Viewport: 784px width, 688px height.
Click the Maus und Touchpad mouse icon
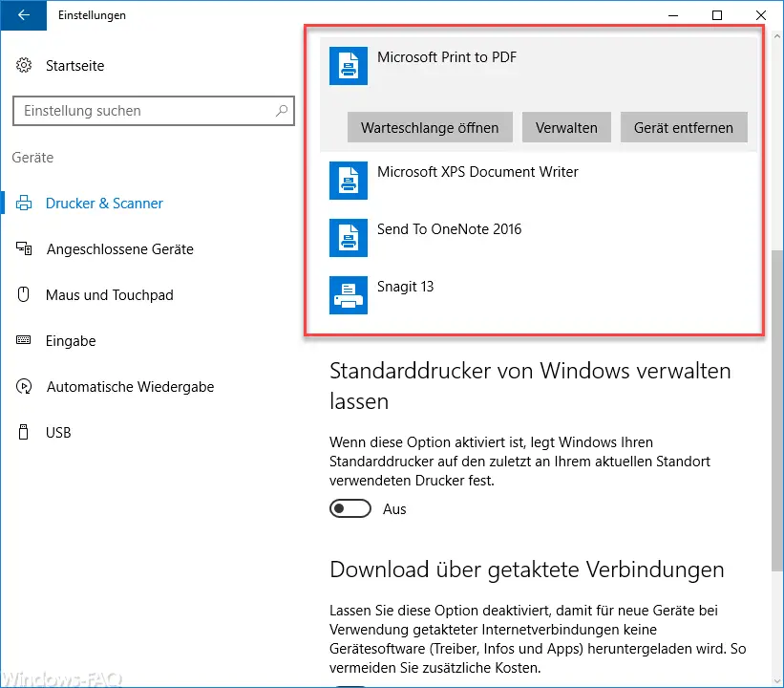click(24, 294)
